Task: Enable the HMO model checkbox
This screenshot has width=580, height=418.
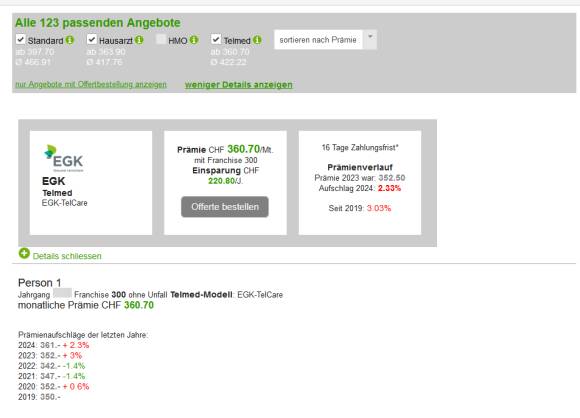Action: click(161, 39)
